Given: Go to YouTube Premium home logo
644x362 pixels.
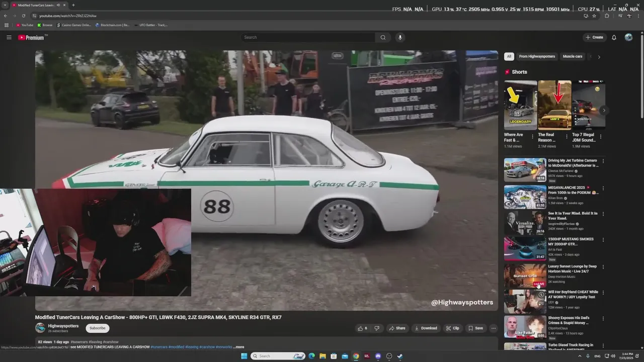Looking at the screenshot, I should coord(32,37).
